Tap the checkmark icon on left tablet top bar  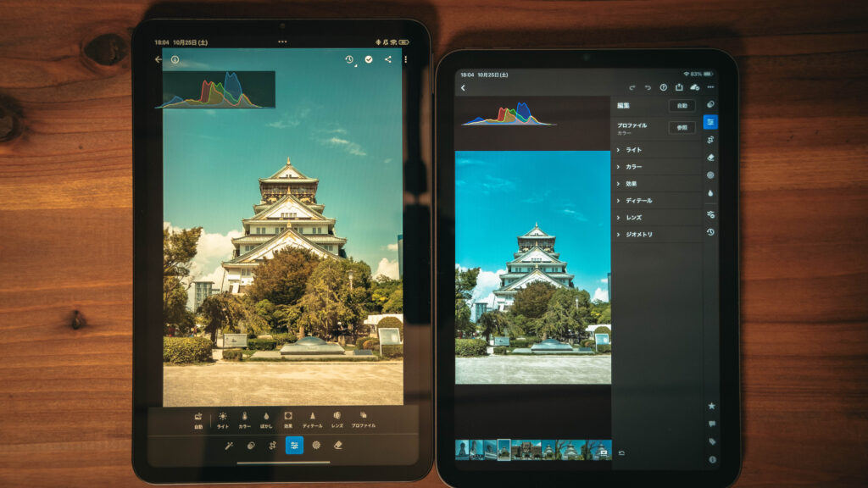click(369, 60)
